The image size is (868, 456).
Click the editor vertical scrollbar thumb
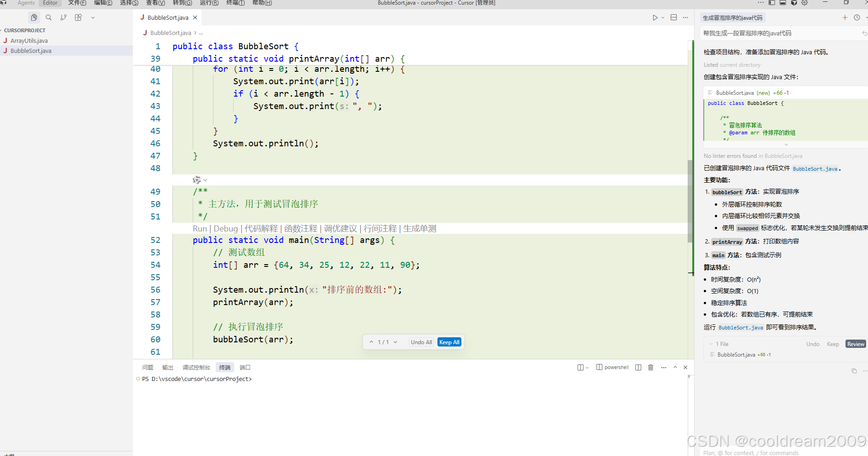(x=690, y=201)
